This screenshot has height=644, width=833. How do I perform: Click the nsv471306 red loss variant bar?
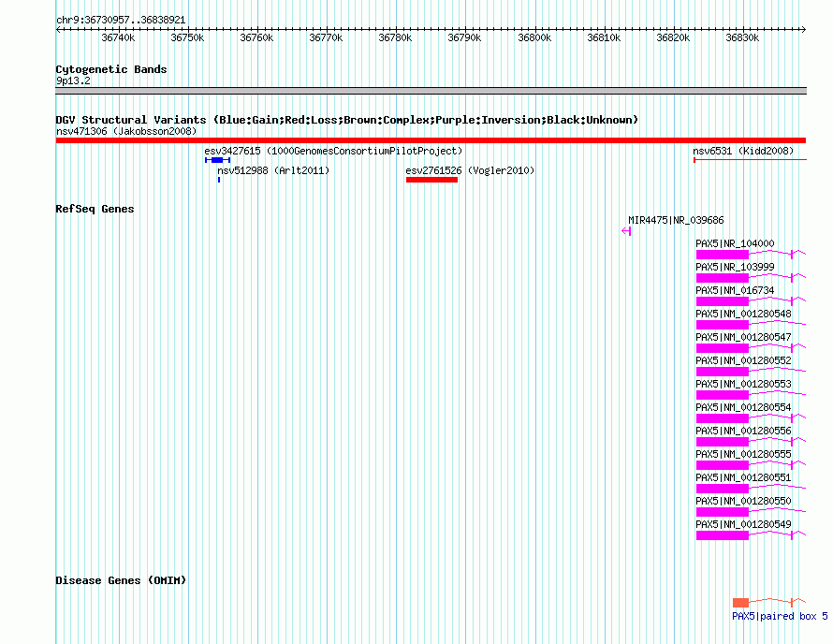click(x=431, y=140)
